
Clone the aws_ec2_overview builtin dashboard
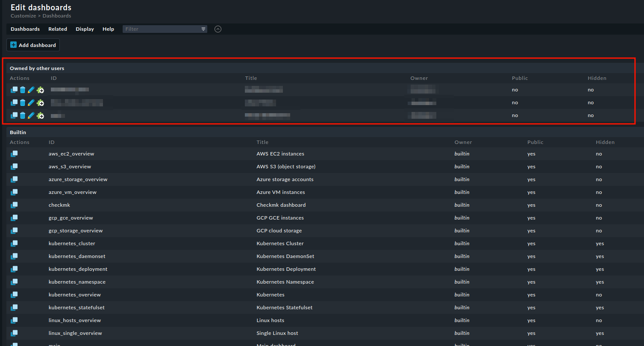14,154
